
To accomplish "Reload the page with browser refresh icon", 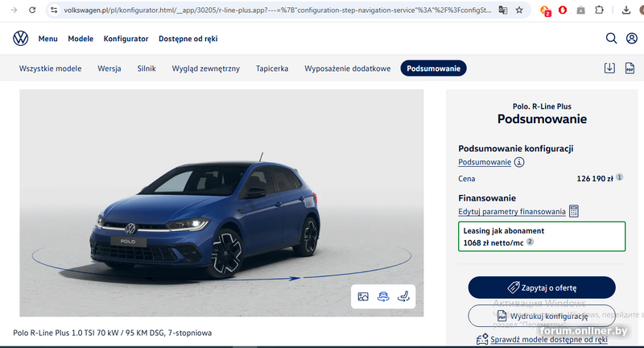I will tap(32, 10).
